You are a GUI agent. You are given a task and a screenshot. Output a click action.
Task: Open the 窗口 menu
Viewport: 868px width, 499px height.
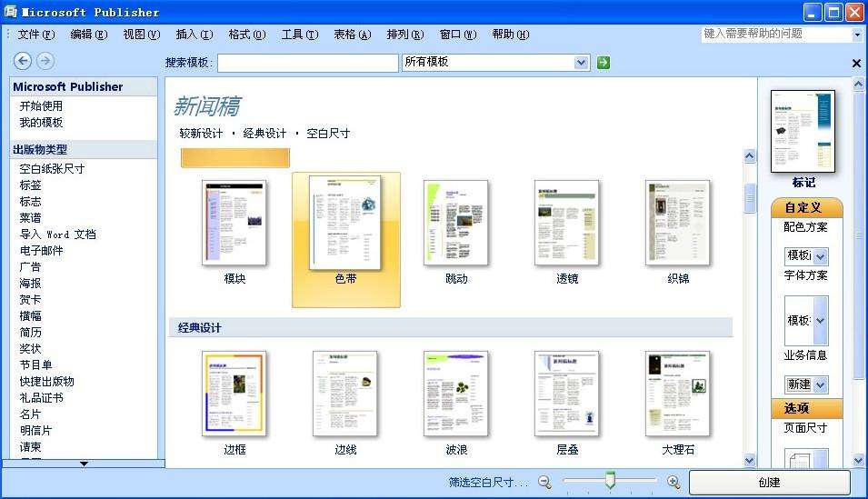point(458,35)
